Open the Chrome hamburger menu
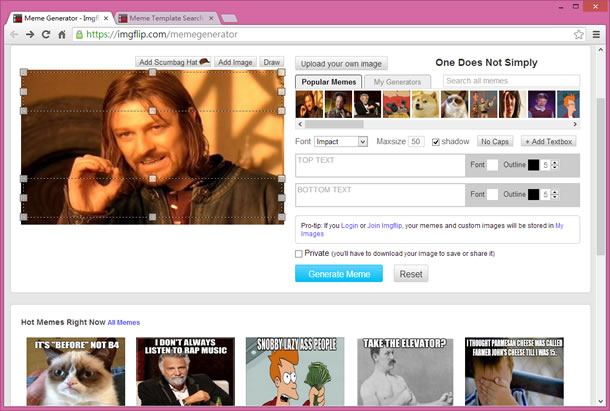Viewport: 610px width, 411px height. (596, 35)
